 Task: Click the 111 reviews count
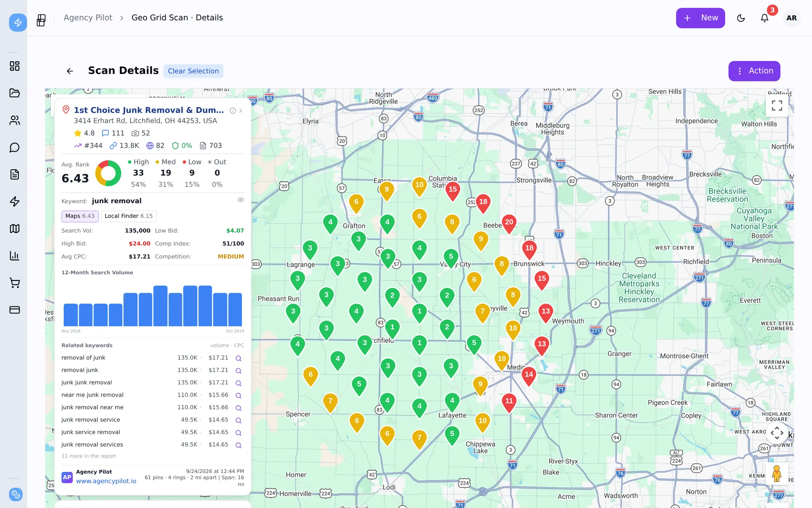pos(113,133)
